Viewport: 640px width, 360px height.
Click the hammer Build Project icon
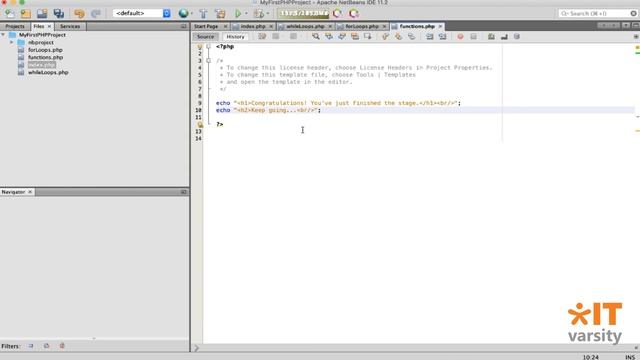click(x=203, y=13)
